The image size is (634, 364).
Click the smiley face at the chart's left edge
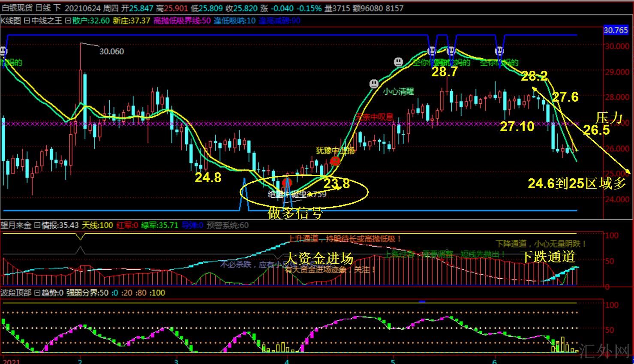pos(3,51)
